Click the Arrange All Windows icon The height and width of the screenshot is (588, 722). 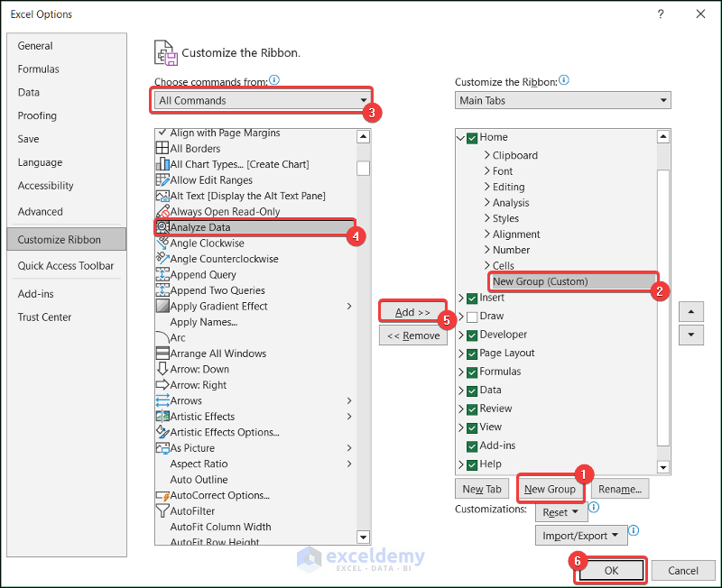coord(162,353)
